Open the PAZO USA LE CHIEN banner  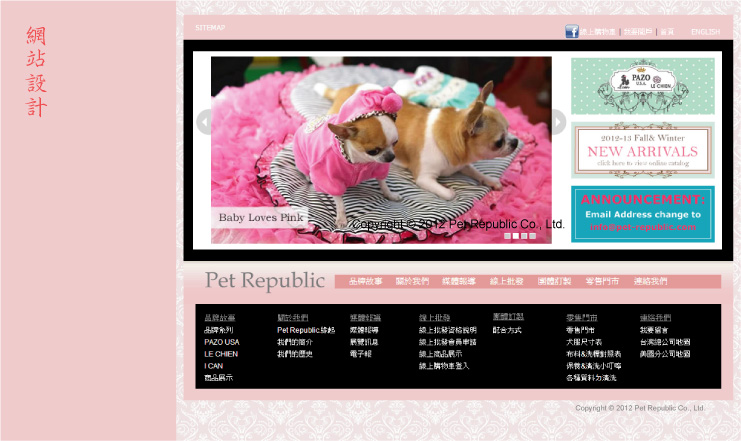(x=643, y=86)
